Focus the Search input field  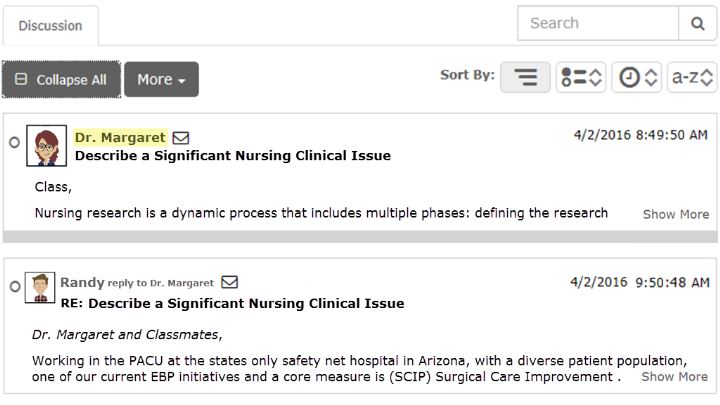[x=598, y=23]
